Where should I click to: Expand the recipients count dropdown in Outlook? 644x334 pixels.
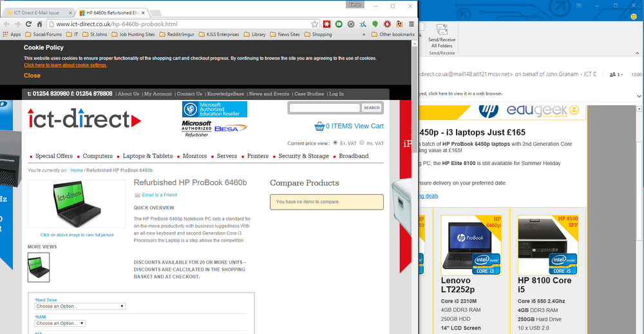coord(616,74)
